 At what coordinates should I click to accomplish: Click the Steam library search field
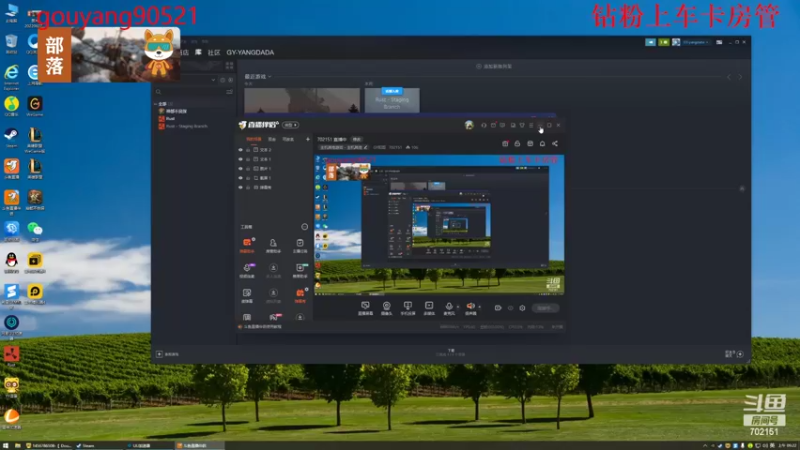pyautogui.click(x=194, y=92)
